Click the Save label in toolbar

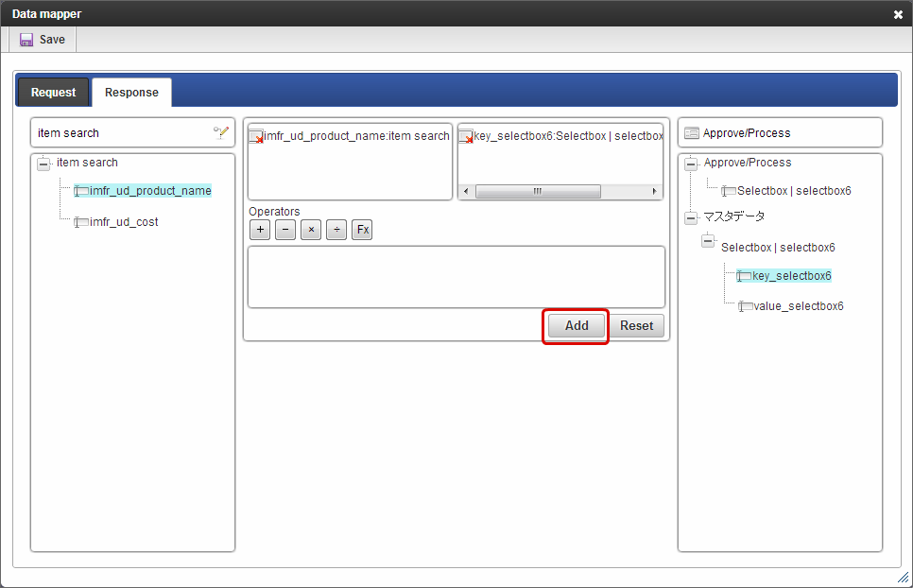coord(52,40)
